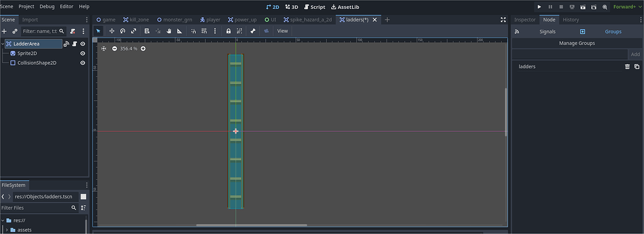The image size is (644, 234).
Task: Switch to Script workspace
Action: tap(315, 7)
